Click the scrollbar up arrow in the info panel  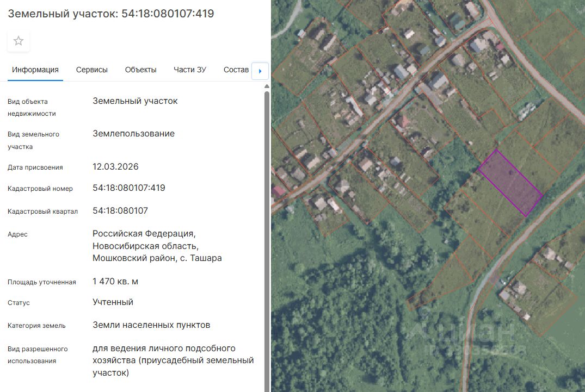pyautogui.click(x=267, y=86)
